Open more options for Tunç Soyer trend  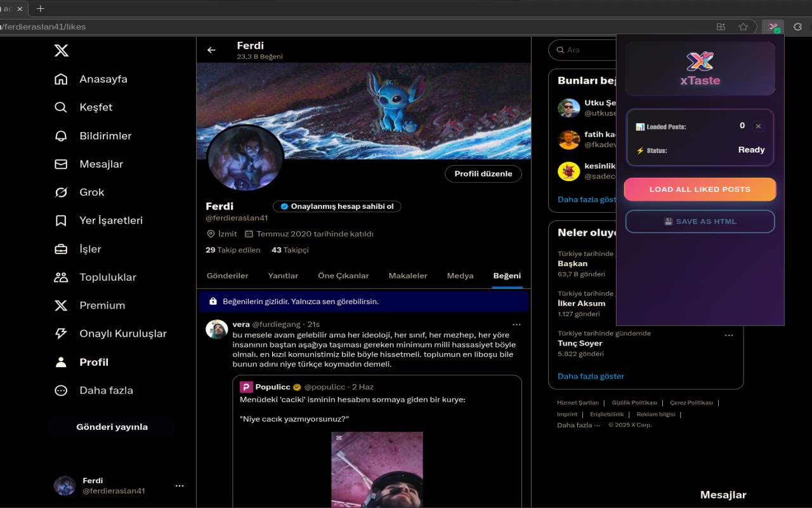coord(728,335)
